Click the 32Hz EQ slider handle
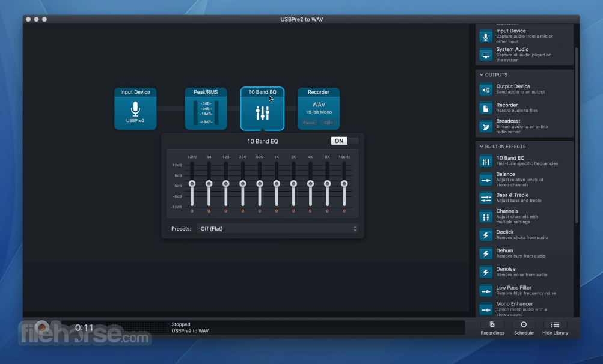Viewport: 603px width, 364px height. click(192, 184)
